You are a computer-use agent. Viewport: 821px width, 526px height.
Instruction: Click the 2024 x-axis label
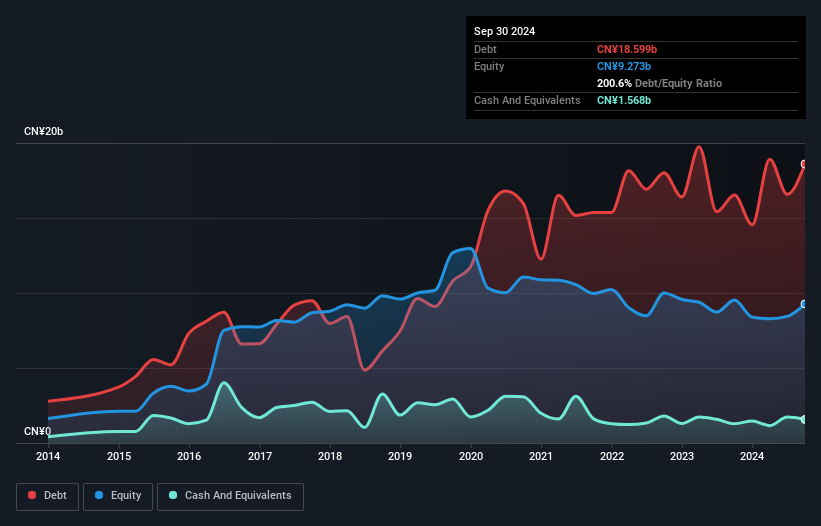(752, 456)
